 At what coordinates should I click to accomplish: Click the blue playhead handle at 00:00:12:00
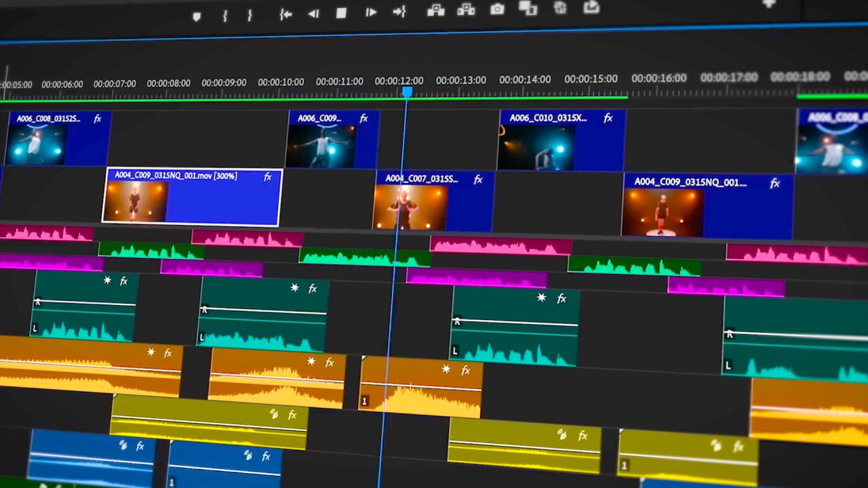(407, 91)
